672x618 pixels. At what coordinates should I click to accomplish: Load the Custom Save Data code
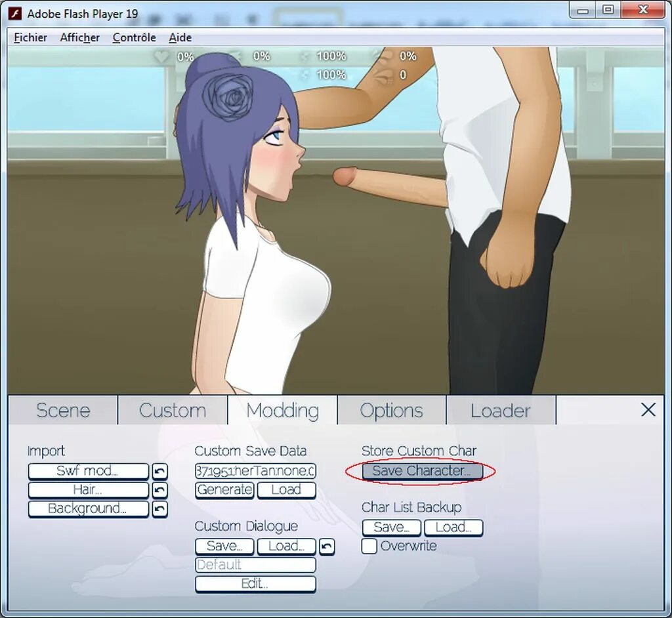[x=286, y=490]
